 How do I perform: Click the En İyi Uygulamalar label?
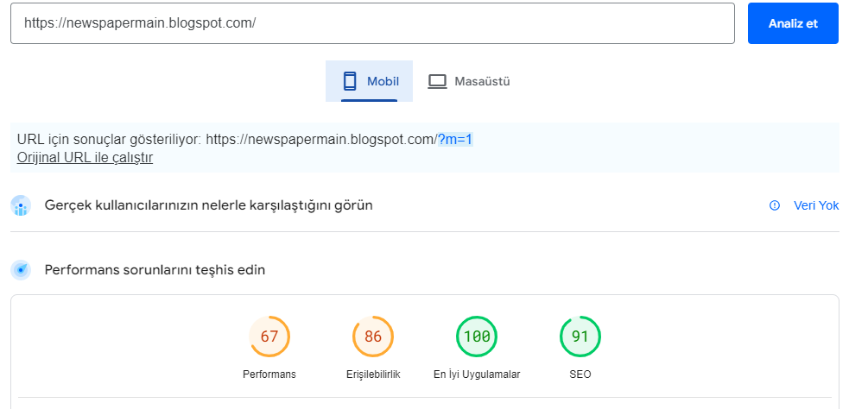pos(477,374)
